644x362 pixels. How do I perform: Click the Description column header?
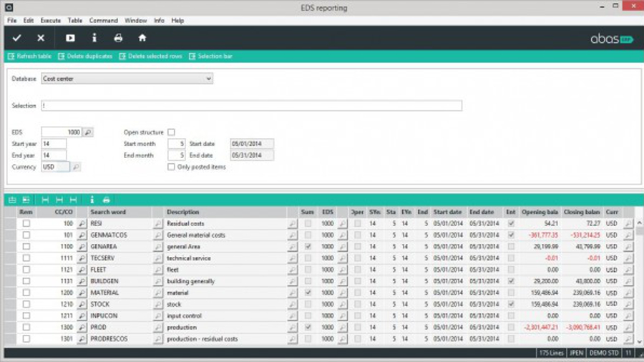pos(225,212)
